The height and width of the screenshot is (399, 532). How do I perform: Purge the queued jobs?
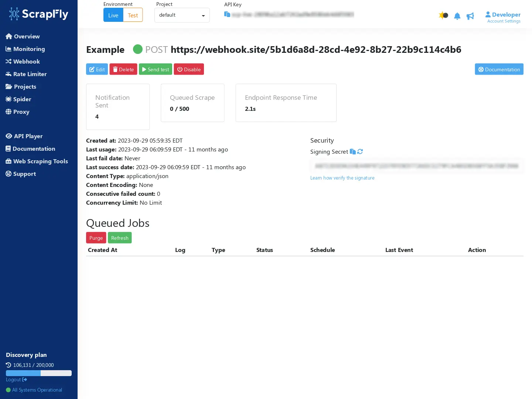pos(96,238)
